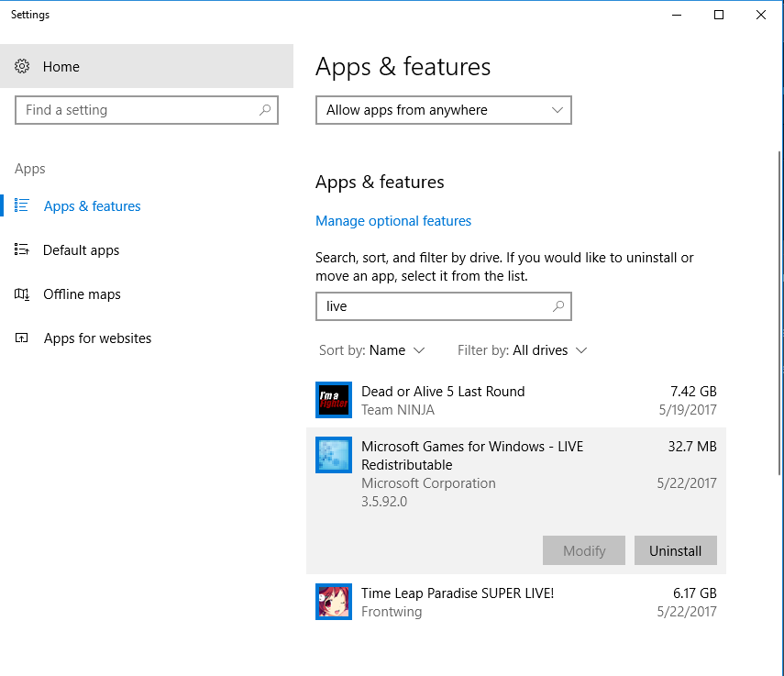
Task: Open the Allow apps from anywhere dropdown
Action: [443, 110]
